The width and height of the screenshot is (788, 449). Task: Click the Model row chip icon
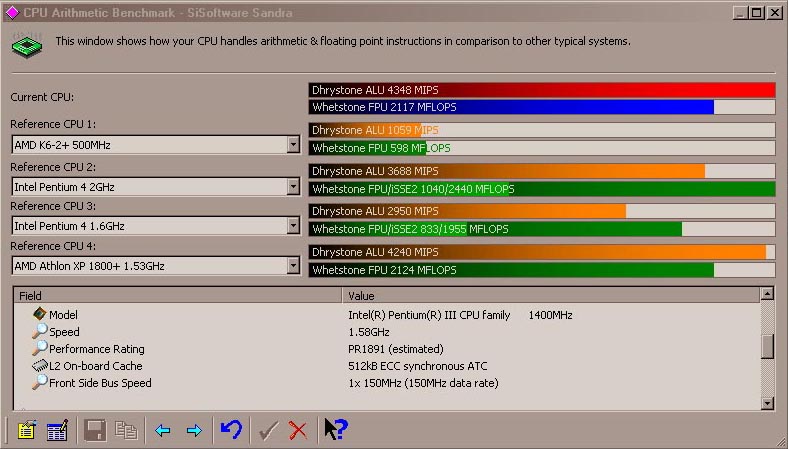[x=40, y=314]
